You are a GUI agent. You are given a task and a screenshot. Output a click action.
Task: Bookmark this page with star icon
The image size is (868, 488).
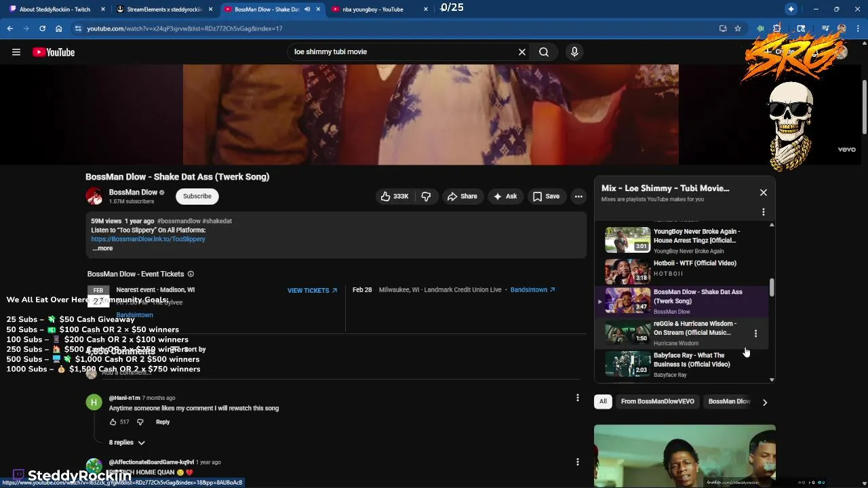(x=738, y=28)
